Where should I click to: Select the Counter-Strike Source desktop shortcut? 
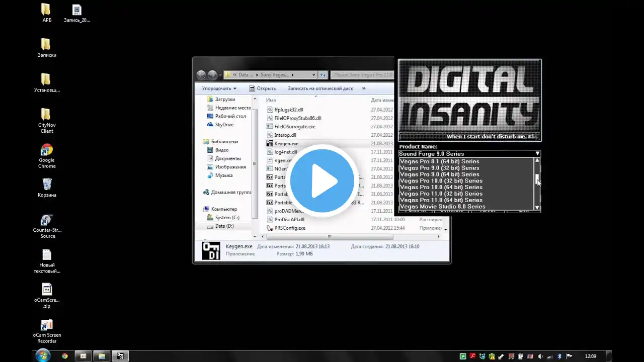46,226
